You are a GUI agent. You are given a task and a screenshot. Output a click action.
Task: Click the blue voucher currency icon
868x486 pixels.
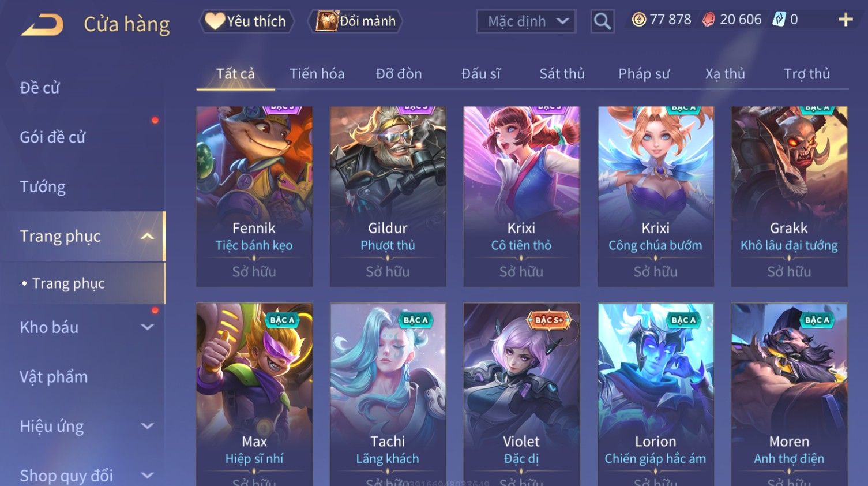[x=779, y=19]
